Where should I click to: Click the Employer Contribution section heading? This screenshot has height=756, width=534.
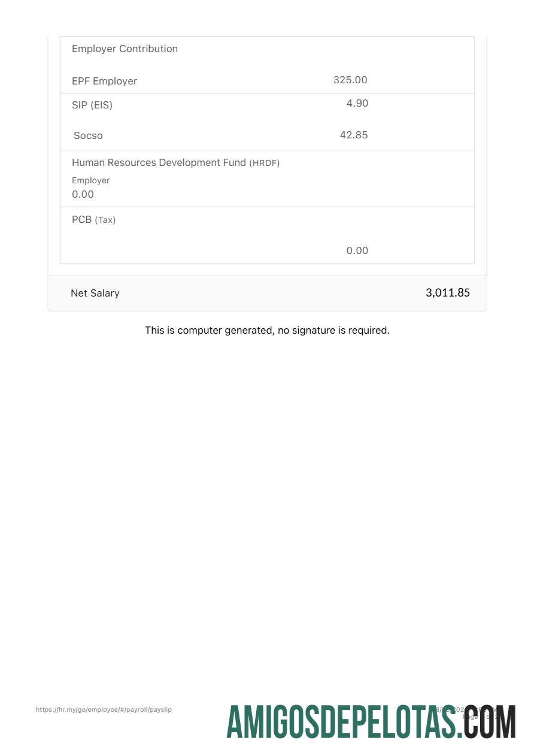[125, 49]
